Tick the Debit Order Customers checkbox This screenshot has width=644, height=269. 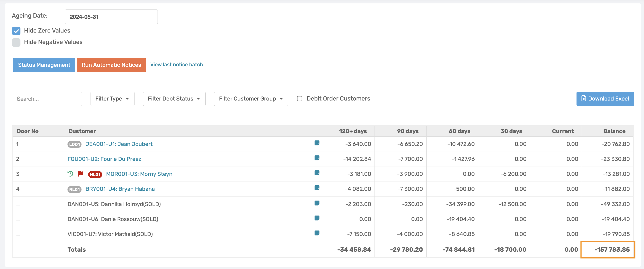pyautogui.click(x=299, y=99)
